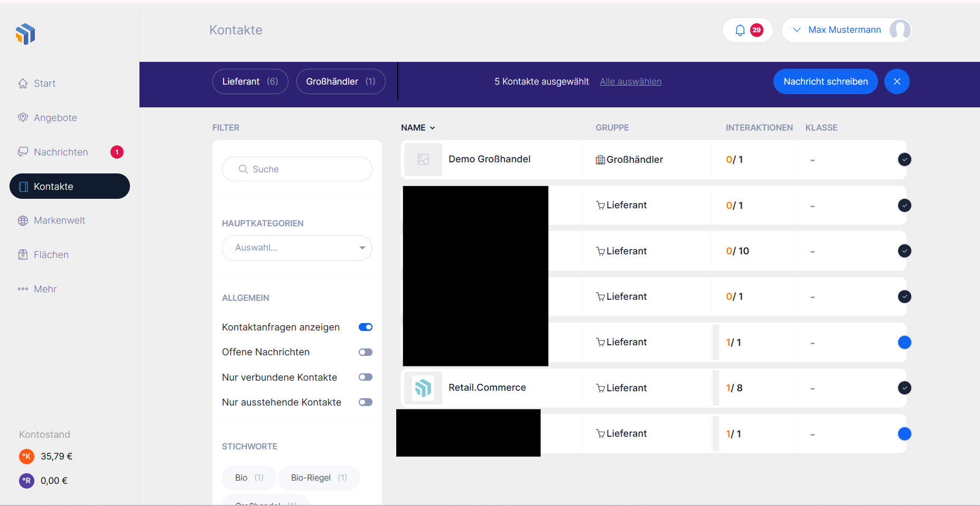Click the Alle auswählen link

630,81
